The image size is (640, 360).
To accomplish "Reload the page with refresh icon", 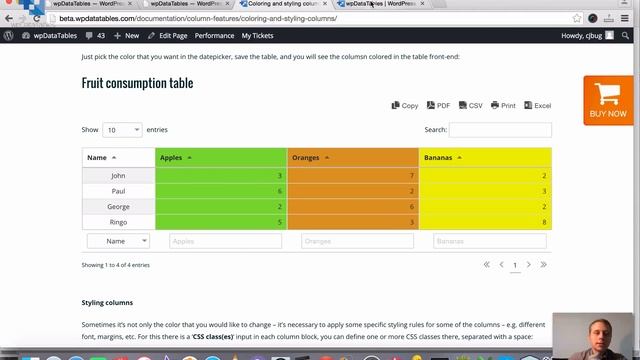I will pos(37,18).
